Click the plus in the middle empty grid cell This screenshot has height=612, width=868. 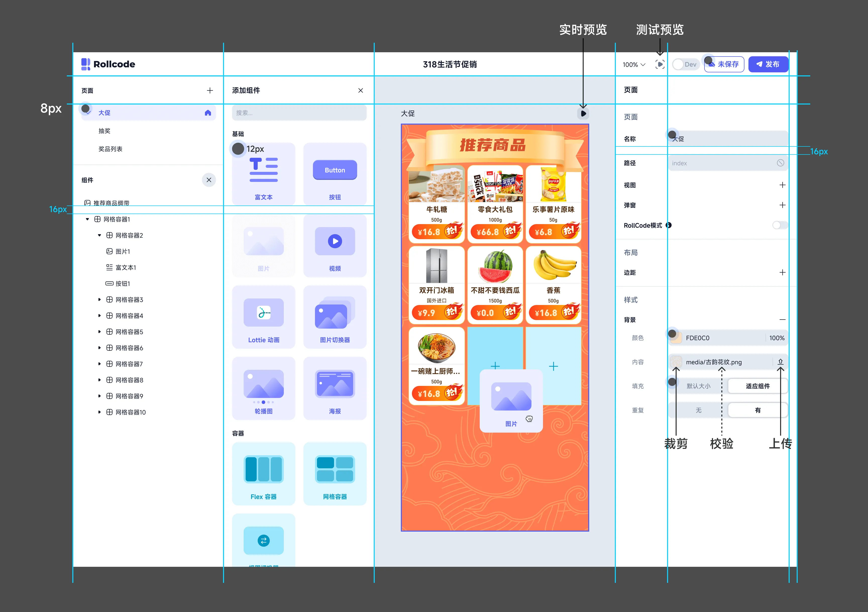(495, 366)
